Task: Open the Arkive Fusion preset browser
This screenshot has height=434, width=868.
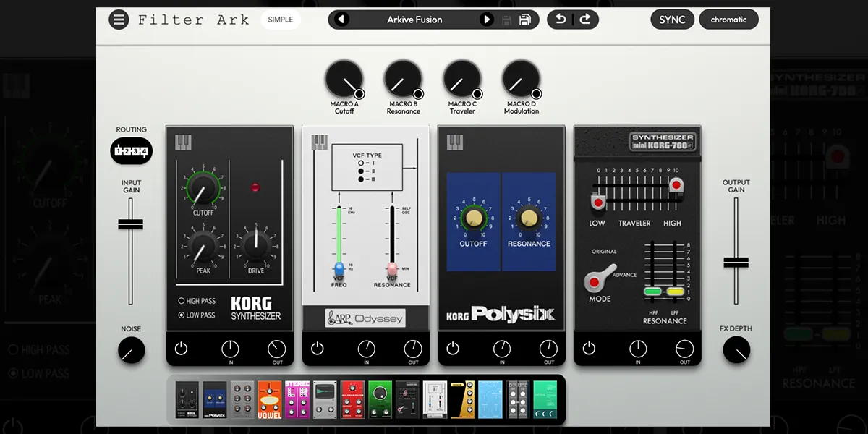Action: (x=414, y=19)
